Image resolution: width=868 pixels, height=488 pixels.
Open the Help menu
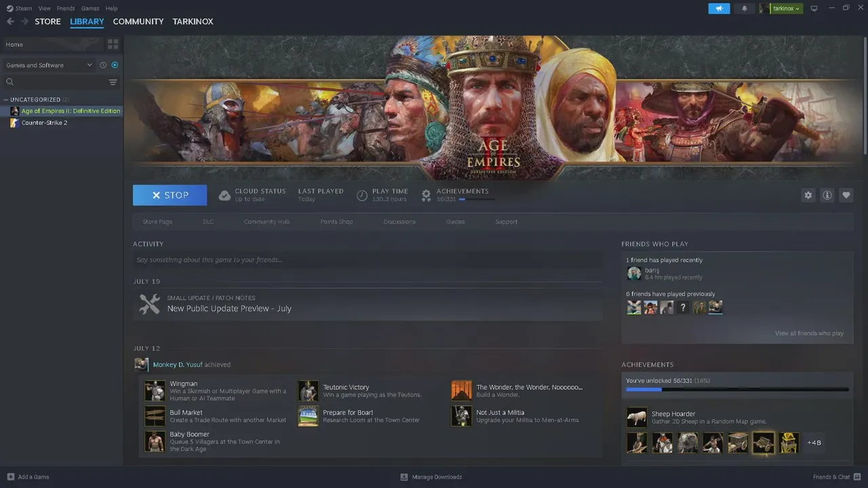tap(112, 8)
